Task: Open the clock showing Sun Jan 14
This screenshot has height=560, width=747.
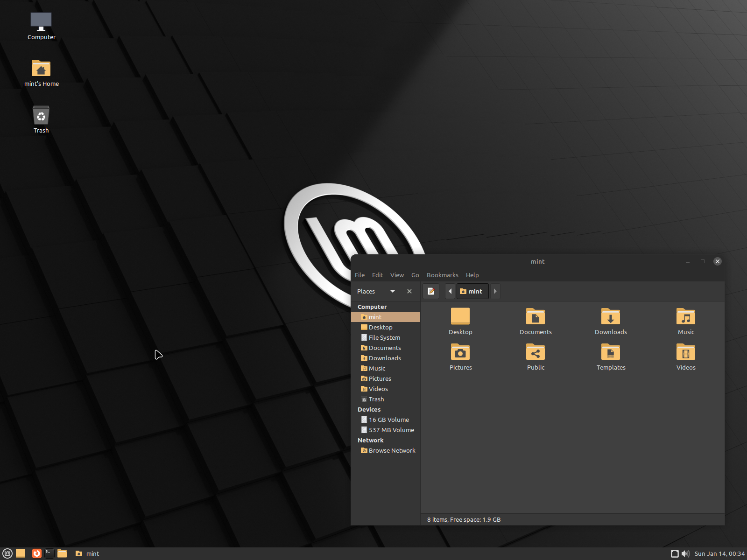Action: click(719, 553)
